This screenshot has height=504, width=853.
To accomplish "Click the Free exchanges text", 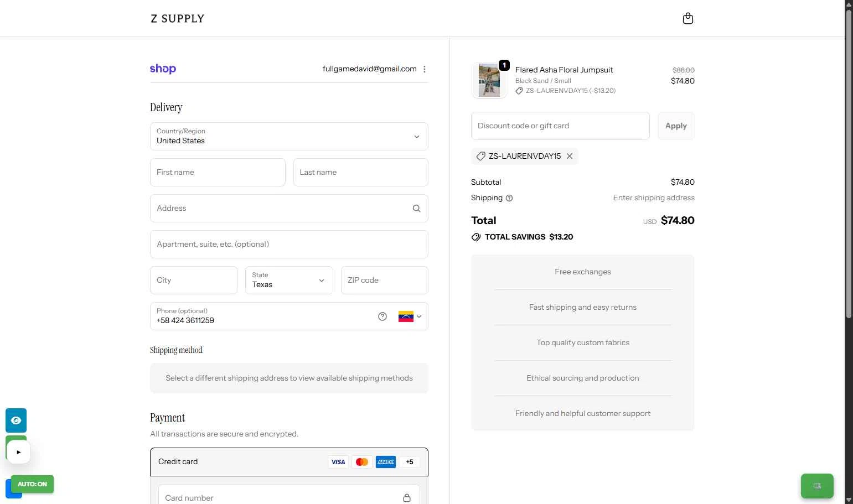I will click(583, 272).
